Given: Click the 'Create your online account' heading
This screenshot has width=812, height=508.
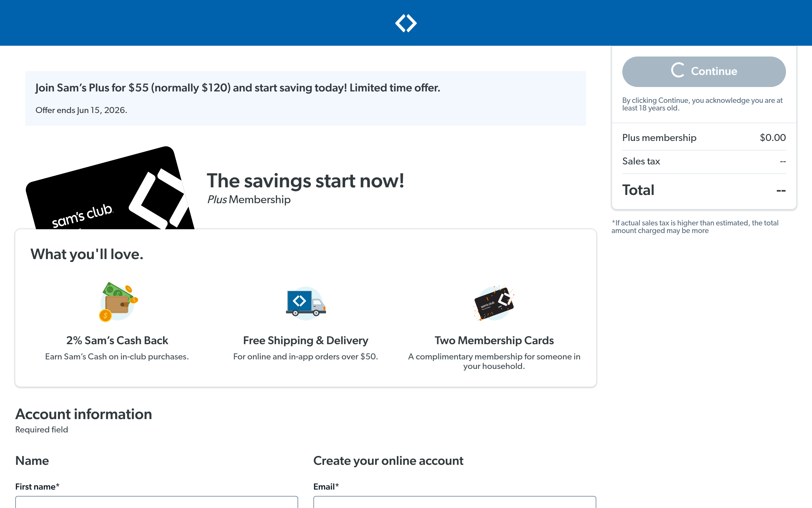Looking at the screenshot, I should [x=388, y=461].
